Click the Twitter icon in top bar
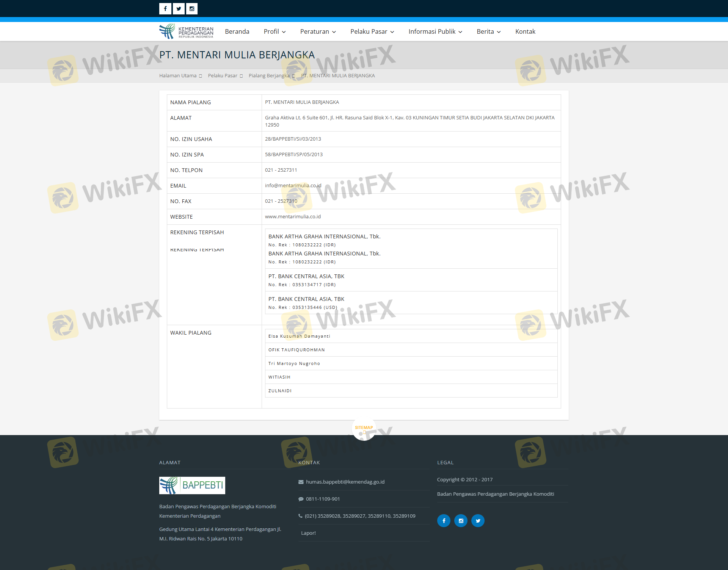This screenshot has width=728, height=570. coord(179,9)
